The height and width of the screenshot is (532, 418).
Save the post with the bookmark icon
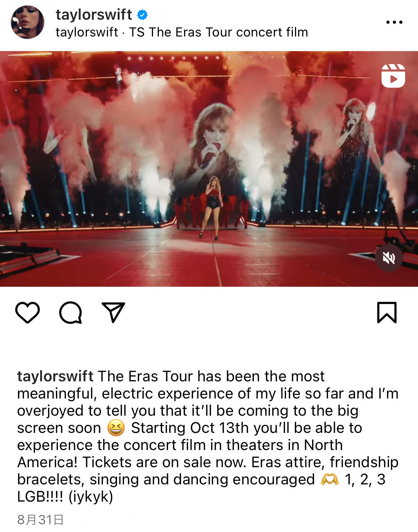click(387, 312)
